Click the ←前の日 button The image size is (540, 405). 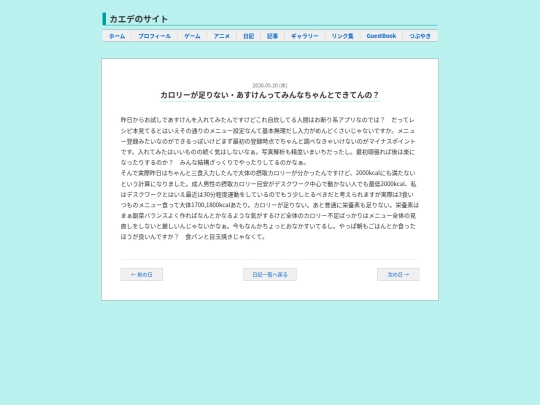point(142,274)
